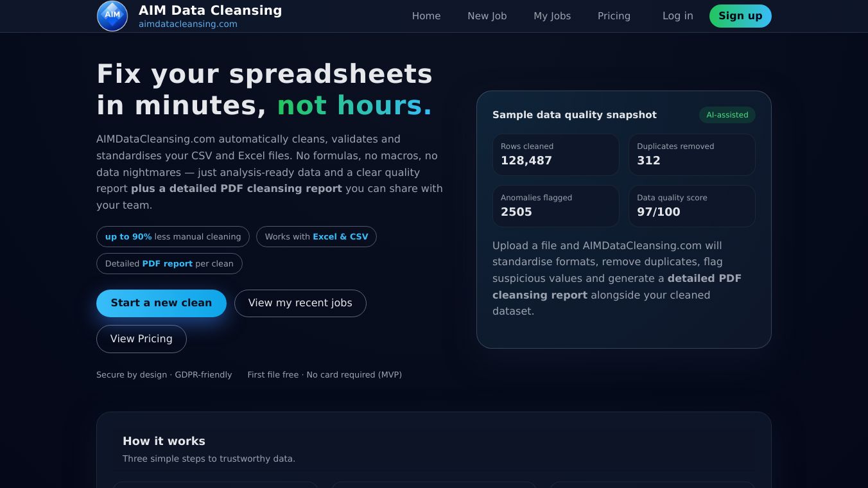Viewport: 868px width, 488px height.
Task: Click View my recent jobs
Action: coord(300,303)
